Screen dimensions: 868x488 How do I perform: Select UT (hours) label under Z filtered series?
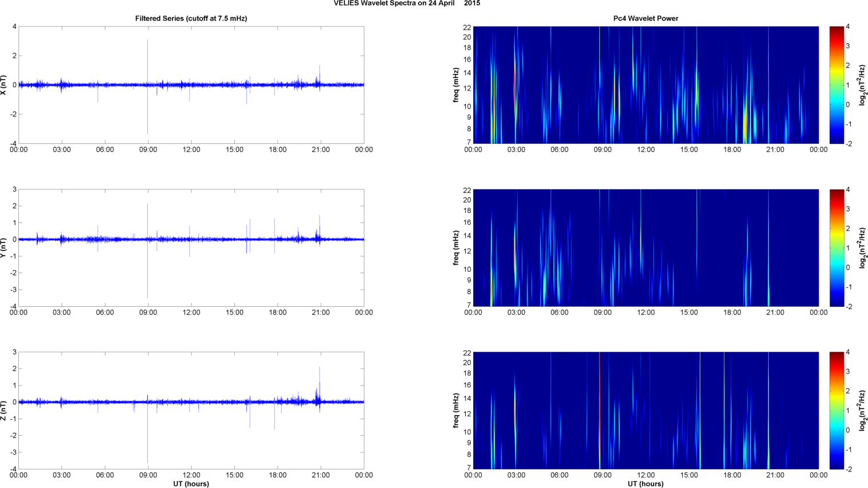click(191, 484)
